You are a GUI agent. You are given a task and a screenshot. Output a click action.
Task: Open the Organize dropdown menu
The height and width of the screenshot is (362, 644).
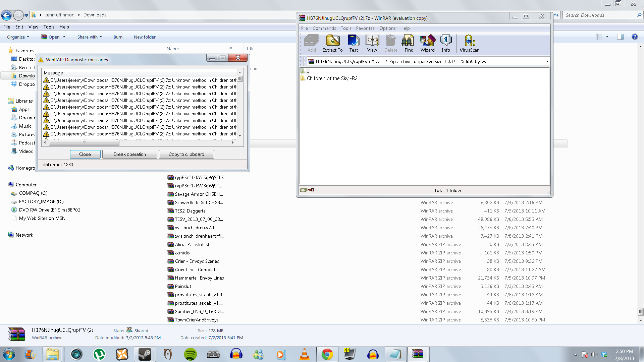18,37
